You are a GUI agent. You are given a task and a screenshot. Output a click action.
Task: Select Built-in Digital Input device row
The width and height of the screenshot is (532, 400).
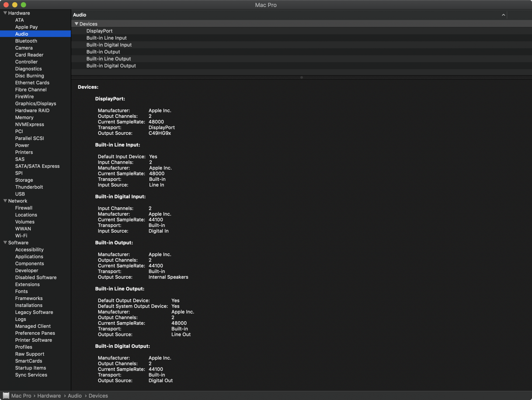(302, 45)
